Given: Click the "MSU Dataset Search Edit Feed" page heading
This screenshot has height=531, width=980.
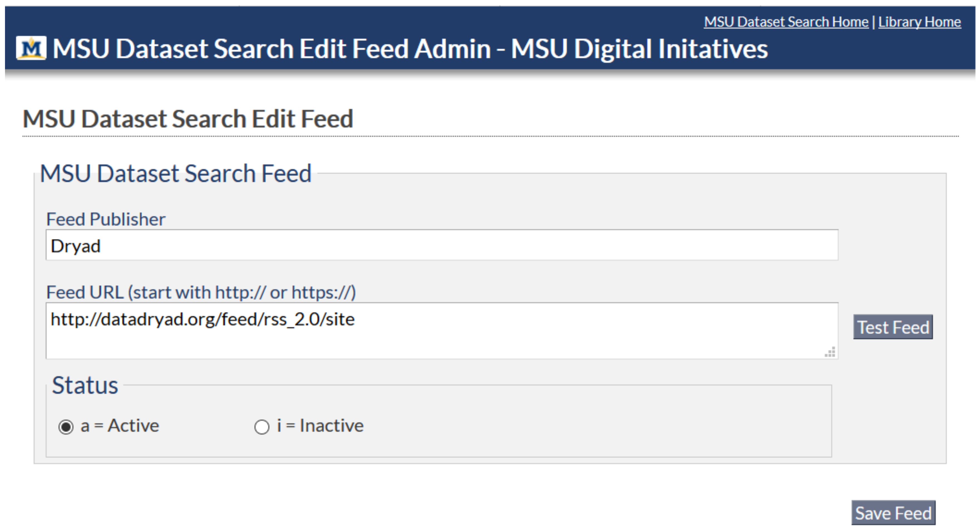Looking at the screenshot, I should click(x=188, y=119).
